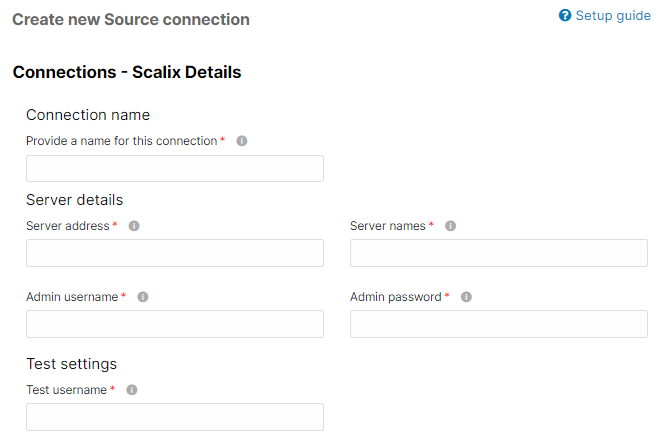Click the "Provide a name for this connection" label

[x=121, y=141]
